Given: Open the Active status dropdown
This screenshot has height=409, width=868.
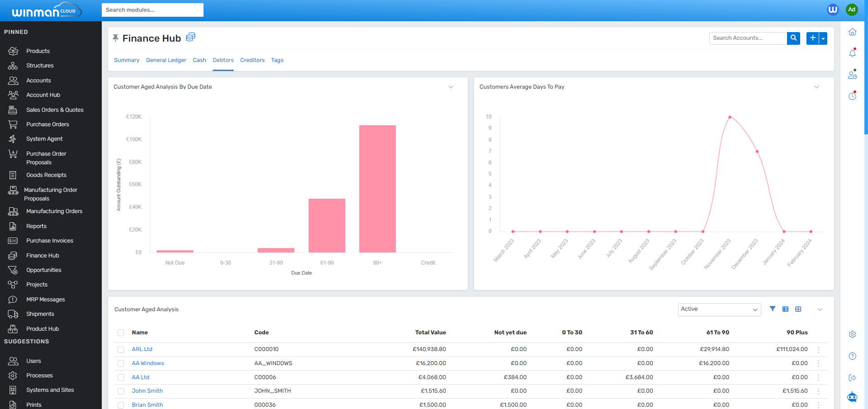Looking at the screenshot, I should click(x=719, y=309).
